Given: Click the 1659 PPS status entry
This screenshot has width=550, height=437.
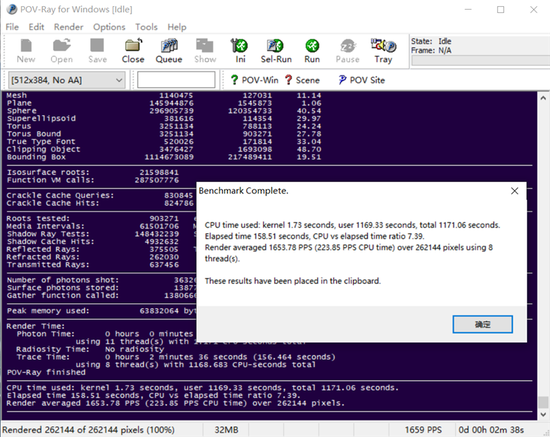Looking at the screenshot, I should 423,430.
